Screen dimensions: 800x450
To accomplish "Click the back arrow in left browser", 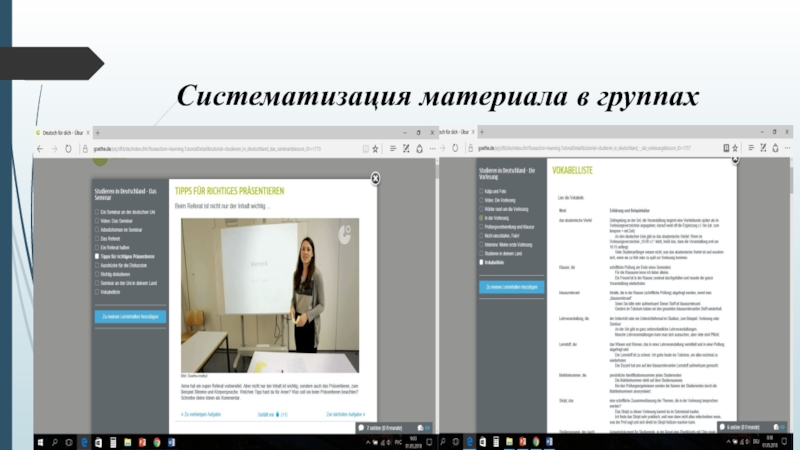I will (x=41, y=147).
